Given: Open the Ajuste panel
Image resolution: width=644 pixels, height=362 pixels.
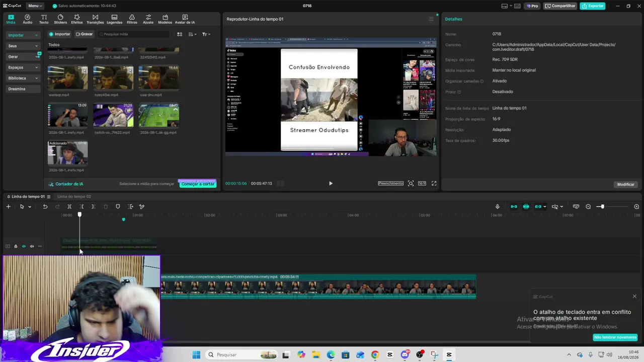Looking at the screenshot, I should [x=148, y=19].
